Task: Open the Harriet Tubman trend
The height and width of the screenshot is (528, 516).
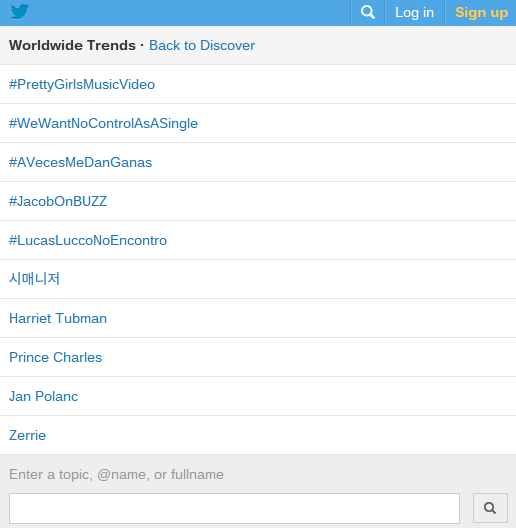Action: [x=58, y=318]
